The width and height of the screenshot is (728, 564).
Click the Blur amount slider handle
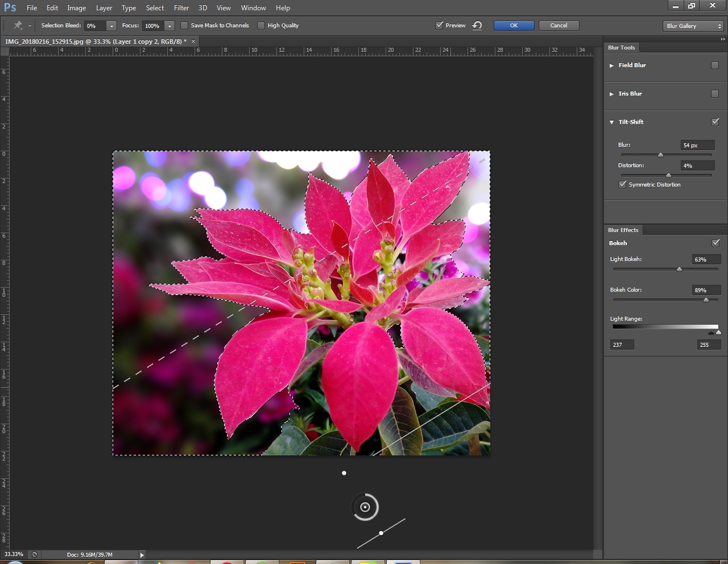660,155
